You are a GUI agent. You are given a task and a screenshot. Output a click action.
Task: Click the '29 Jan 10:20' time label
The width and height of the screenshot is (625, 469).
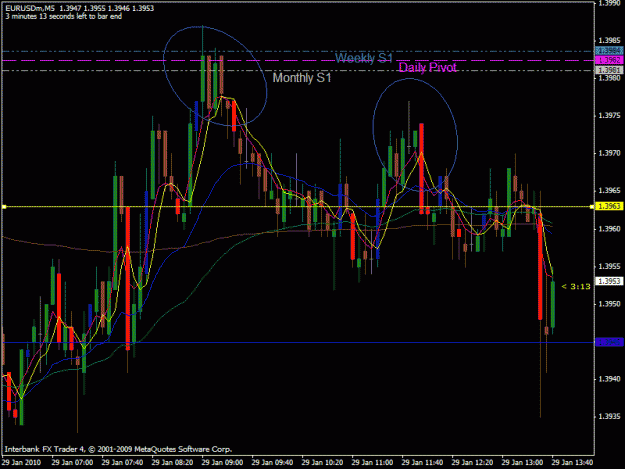[x=322, y=462]
